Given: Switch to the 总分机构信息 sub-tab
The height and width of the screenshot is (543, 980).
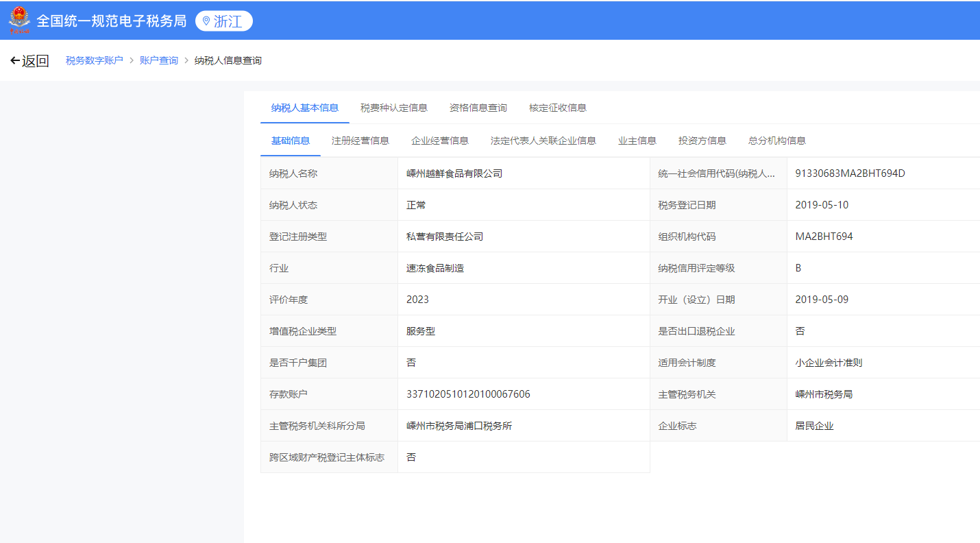Looking at the screenshot, I should click(x=776, y=141).
